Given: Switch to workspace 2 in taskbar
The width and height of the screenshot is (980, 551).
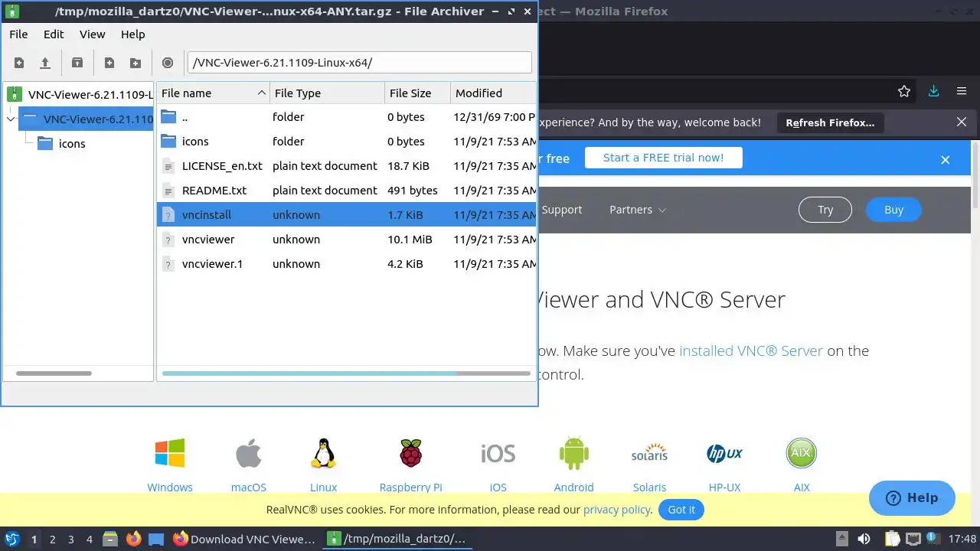Looking at the screenshot, I should 52,540.
